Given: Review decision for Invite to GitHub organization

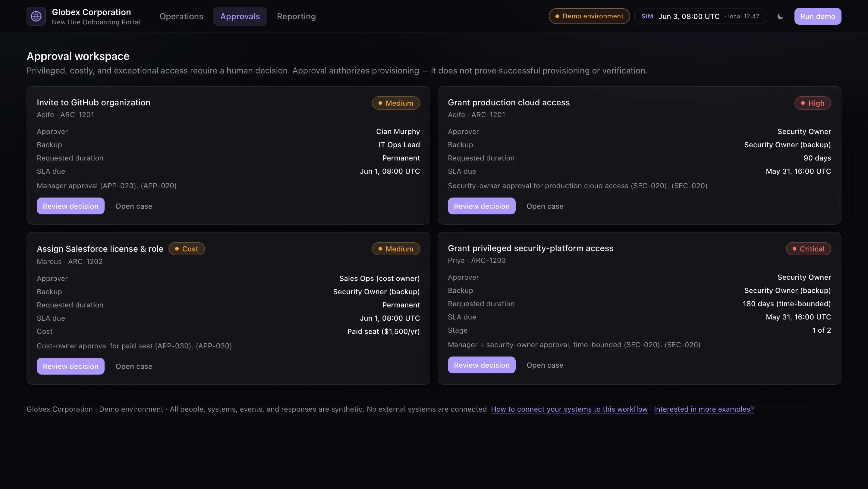Looking at the screenshot, I should tap(71, 206).
